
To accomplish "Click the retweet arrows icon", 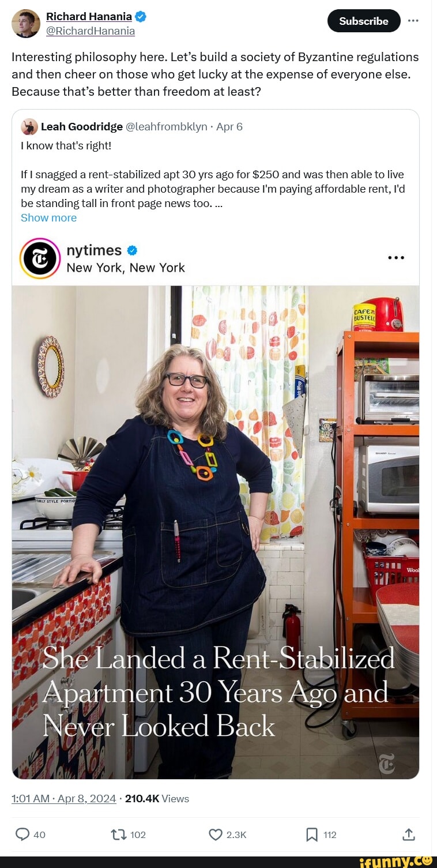I will (x=117, y=835).
